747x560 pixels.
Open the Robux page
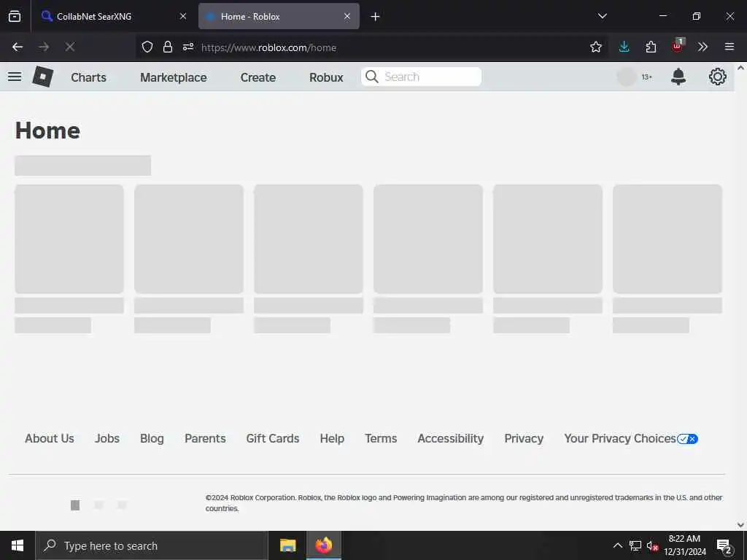[x=326, y=77]
